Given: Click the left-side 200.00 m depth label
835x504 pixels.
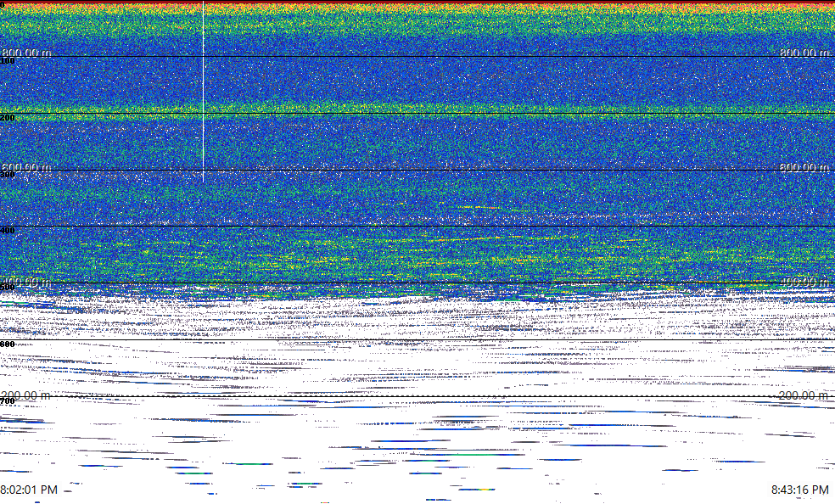Looking at the screenshot, I should (x=25, y=395).
